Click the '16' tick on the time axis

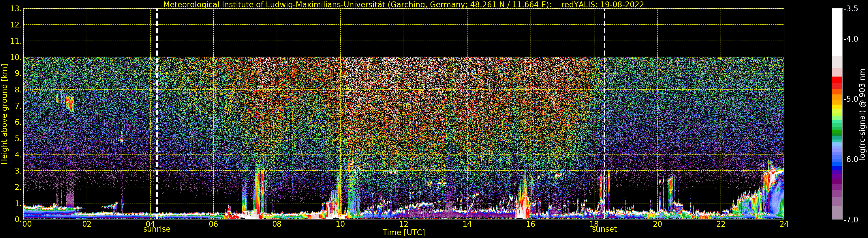(530, 224)
